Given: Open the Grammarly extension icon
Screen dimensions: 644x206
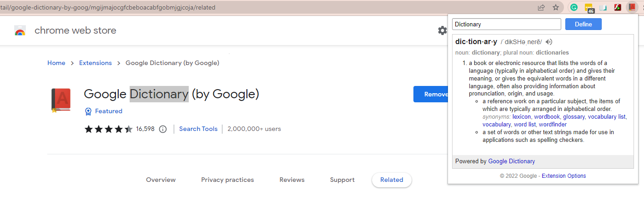Looking at the screenshot, I should pyautogui.click(x=574, y=7).
